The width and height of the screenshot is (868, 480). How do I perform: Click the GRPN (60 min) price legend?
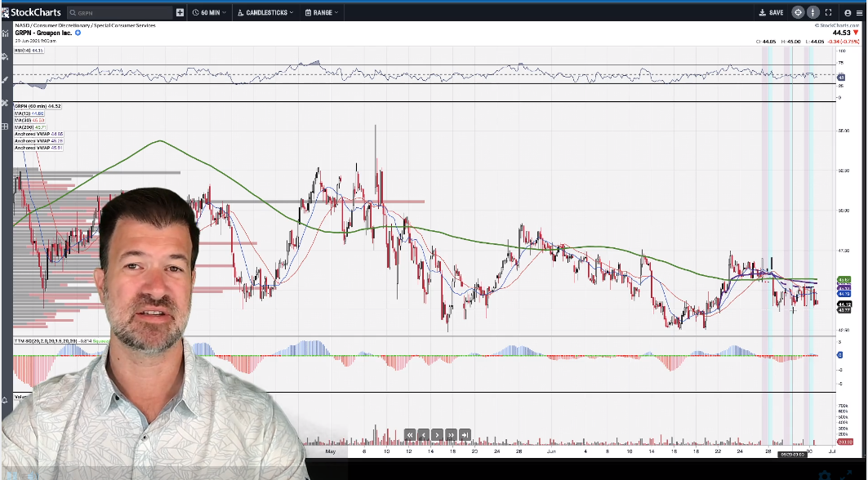click(38, 106)
